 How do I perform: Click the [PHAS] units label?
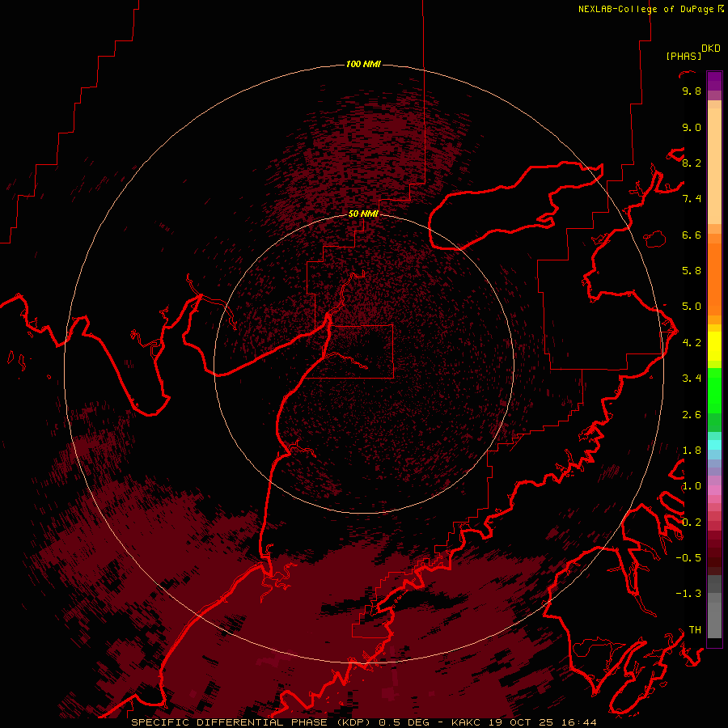684,57
